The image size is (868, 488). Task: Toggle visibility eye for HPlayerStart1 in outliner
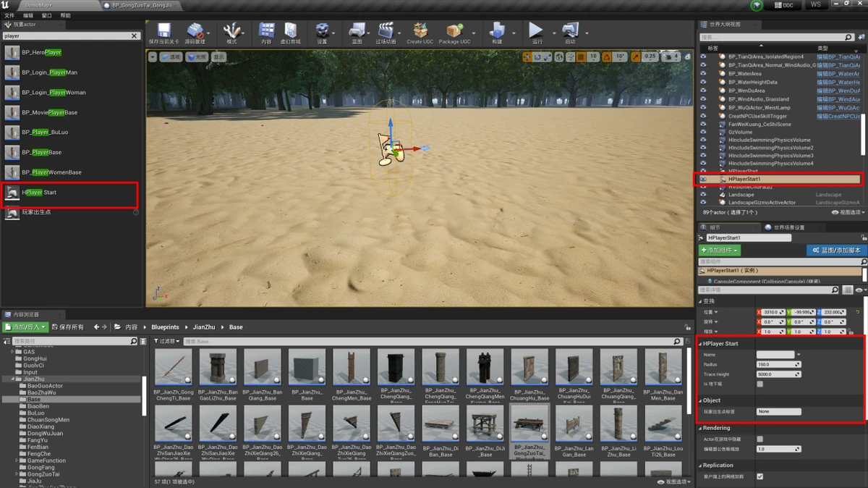pyautogui.click(x=702, y=179)
